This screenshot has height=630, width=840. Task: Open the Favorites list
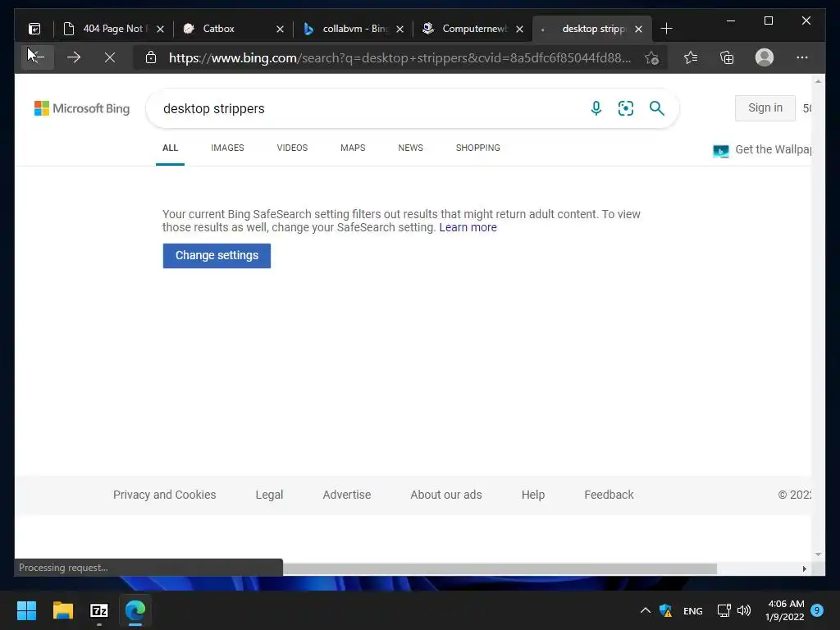click(691, 57)
